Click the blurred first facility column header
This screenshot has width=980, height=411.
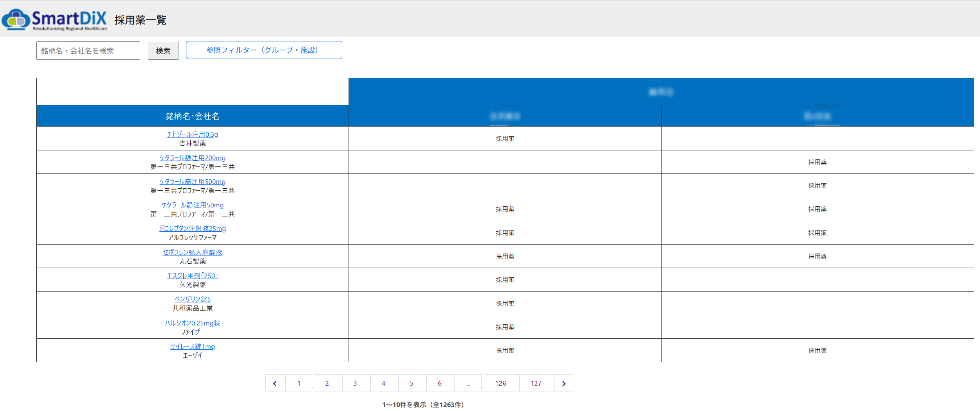[505, 116]
